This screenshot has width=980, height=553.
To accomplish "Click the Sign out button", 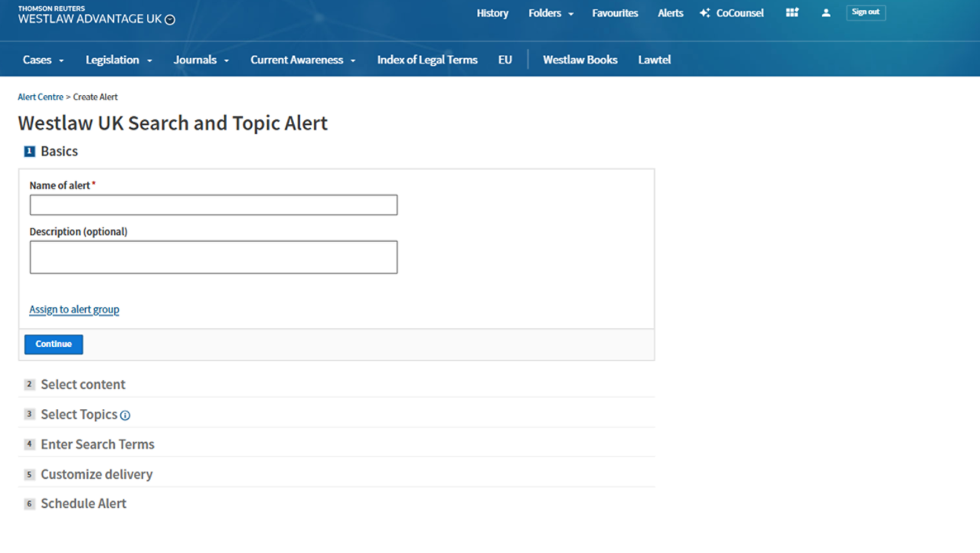I will 865,12.
